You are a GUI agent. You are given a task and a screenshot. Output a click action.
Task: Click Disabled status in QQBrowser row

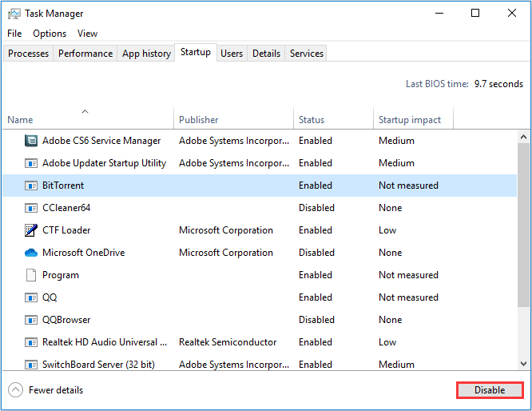[x=316, y=320]
